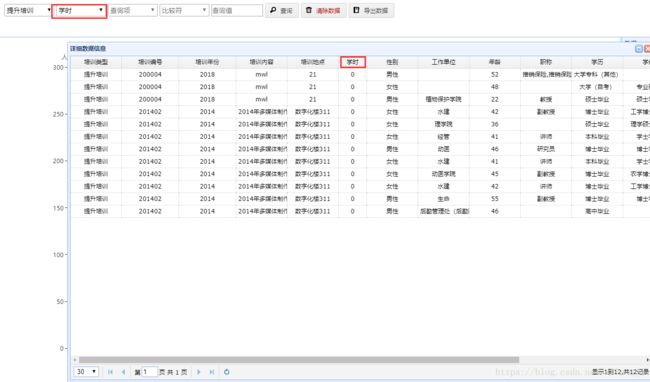Sort by the 培训类型 column header
The width and height of the screenshot is (650, 382).
tap(96, 62)
